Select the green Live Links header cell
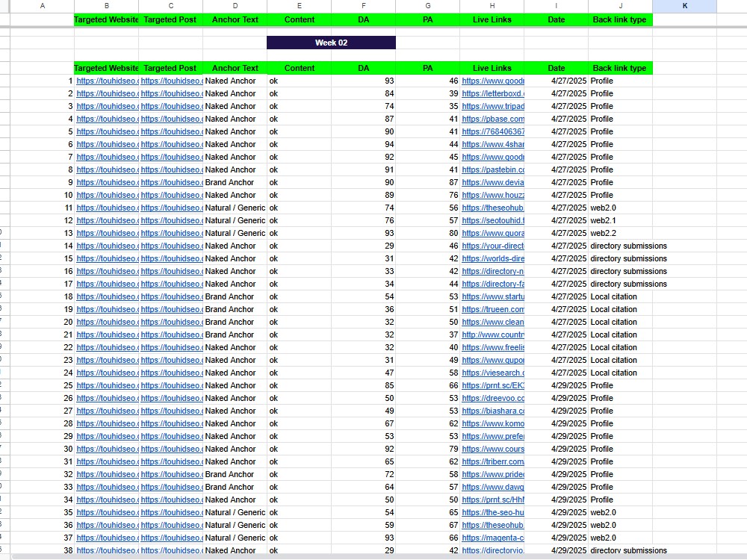This screenshot has width=747, height=560. (x=492, y=68)
